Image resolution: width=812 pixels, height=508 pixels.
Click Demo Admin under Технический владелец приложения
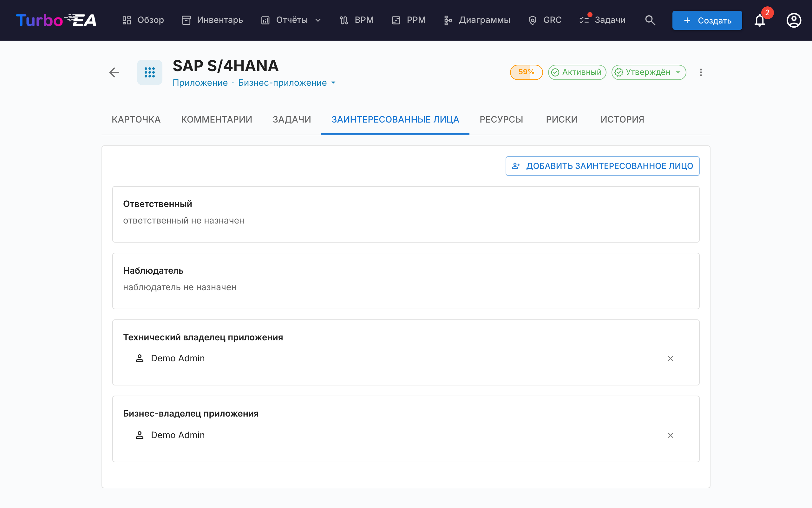coord(178,358)
